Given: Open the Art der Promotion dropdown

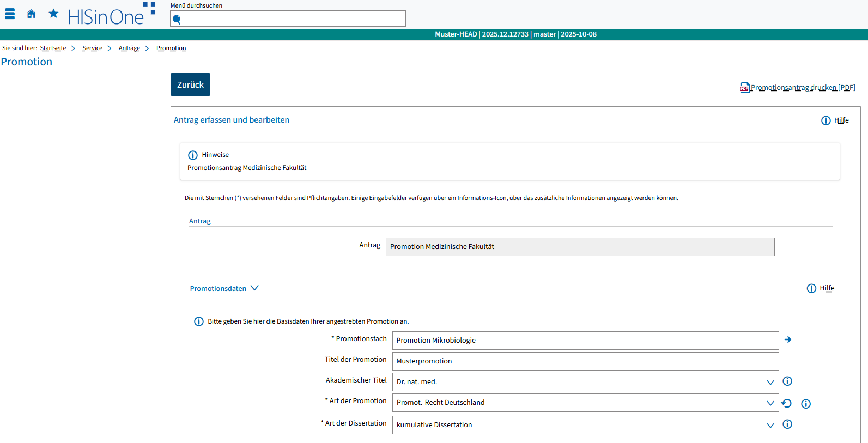Looking at the screenshot, I should click(x=770, y=403).
